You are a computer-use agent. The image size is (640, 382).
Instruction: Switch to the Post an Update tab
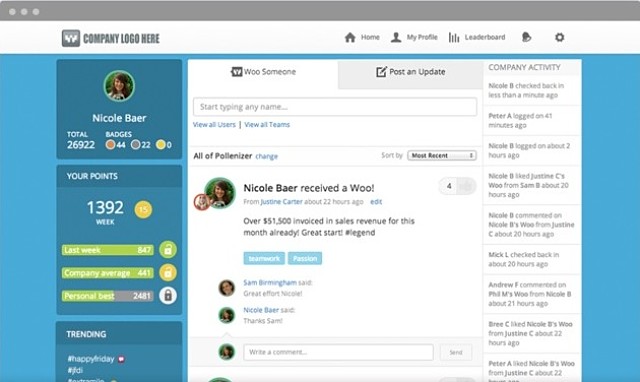(x=411, y=72)
